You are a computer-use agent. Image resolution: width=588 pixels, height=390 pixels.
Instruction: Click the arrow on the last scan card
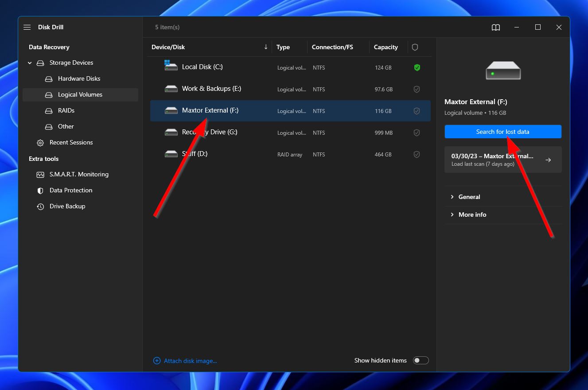coord(548,160)
